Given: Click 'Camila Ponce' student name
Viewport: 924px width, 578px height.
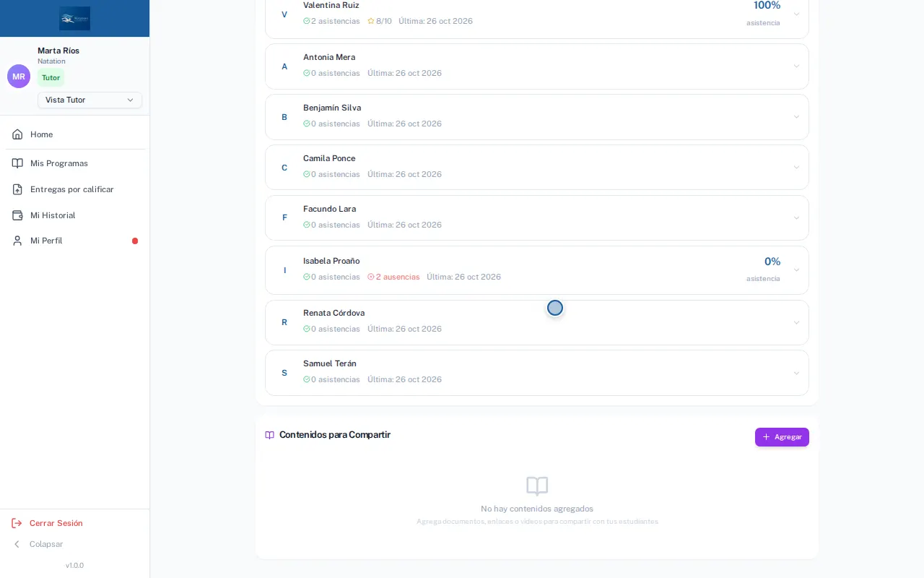Looking at the screenshot, I should (329, 158).
